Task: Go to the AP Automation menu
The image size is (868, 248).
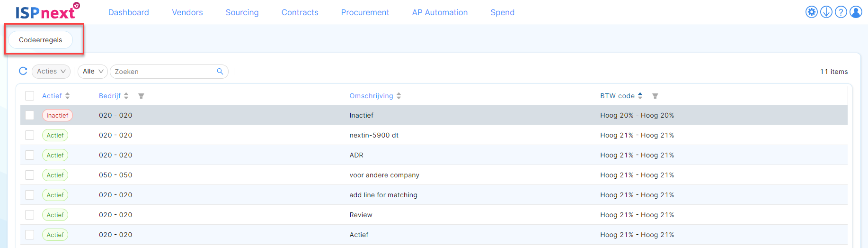Action: pos(440,12)
